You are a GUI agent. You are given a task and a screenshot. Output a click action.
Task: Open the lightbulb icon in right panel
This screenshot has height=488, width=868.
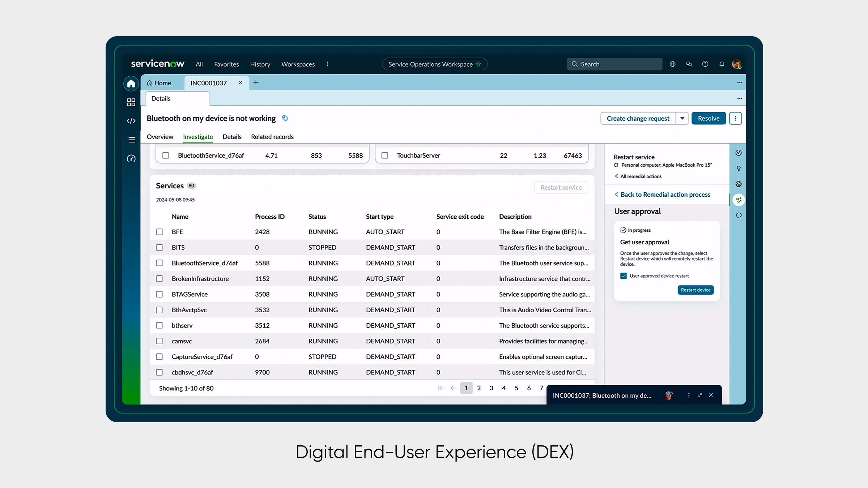coord(739,168)
